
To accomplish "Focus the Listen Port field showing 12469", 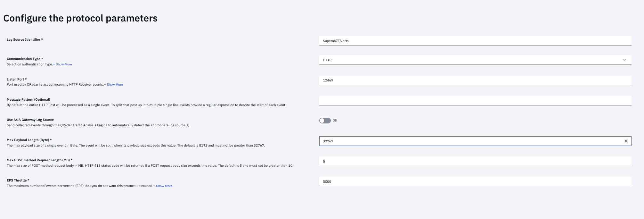I will pos(475,80).
